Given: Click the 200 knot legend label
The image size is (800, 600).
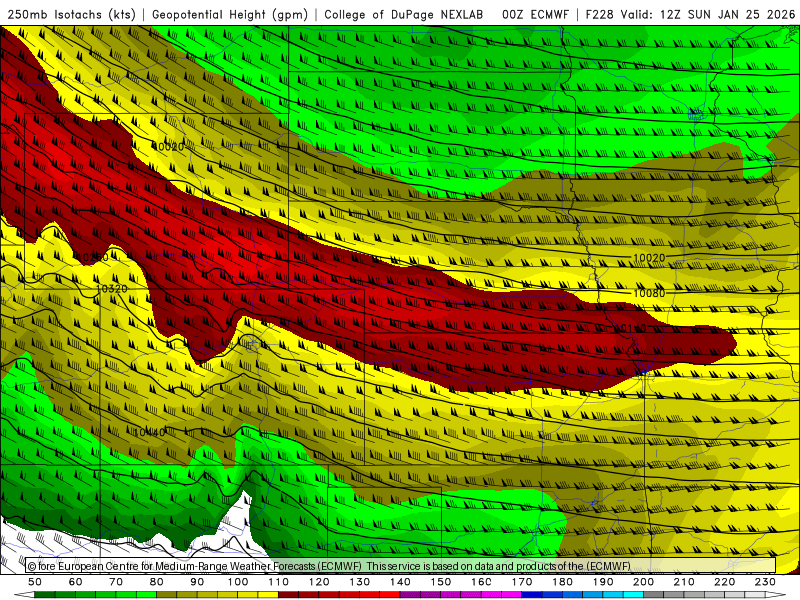Looking at the screenshot, I should 644,582.
